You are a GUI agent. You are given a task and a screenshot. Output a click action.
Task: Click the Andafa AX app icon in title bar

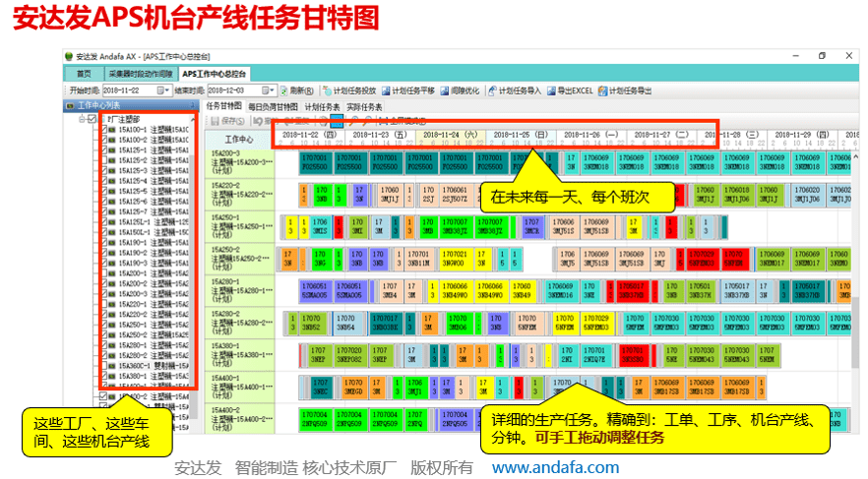[x=69, y=56]
